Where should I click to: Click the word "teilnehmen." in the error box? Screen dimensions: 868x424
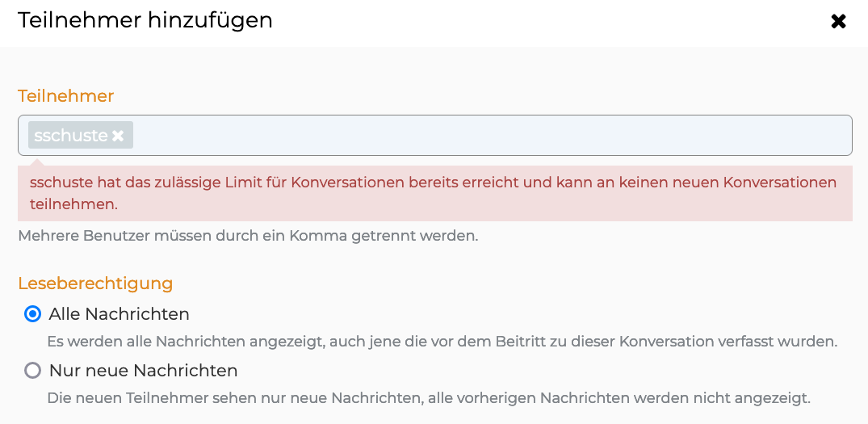[x=73, y=205]
